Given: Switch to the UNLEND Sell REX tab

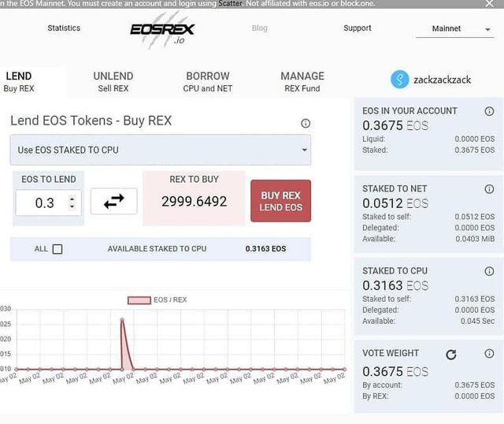Looking at the screenshot, I should coord(113,82).
